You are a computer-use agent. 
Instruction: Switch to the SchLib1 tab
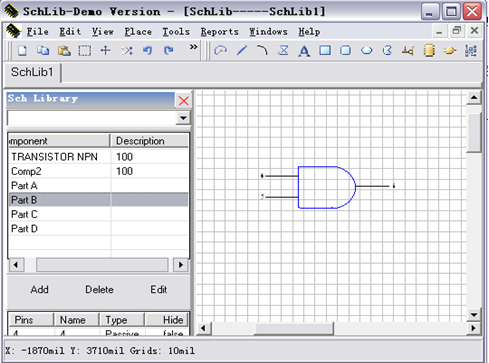[x=32, y=72]
